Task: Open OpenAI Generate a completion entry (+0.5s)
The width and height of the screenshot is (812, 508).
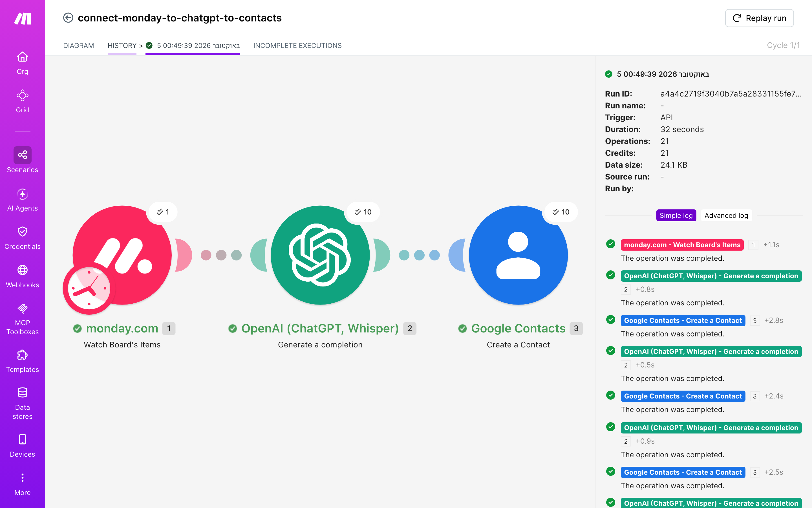Action: (711, 351)
